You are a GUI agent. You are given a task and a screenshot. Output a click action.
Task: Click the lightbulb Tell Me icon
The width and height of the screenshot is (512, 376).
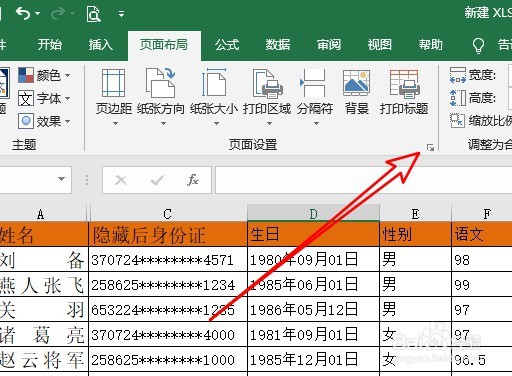pyautogui.click(x=479, y=45)
